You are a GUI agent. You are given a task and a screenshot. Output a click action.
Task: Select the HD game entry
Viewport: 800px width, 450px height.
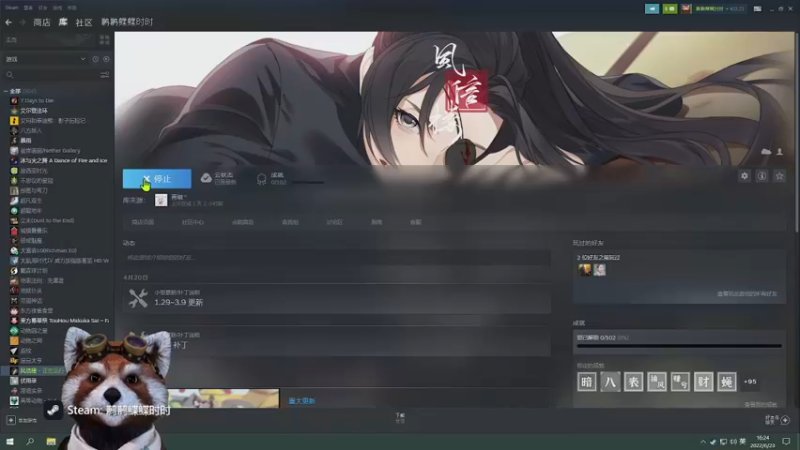[x=64, y=260]
